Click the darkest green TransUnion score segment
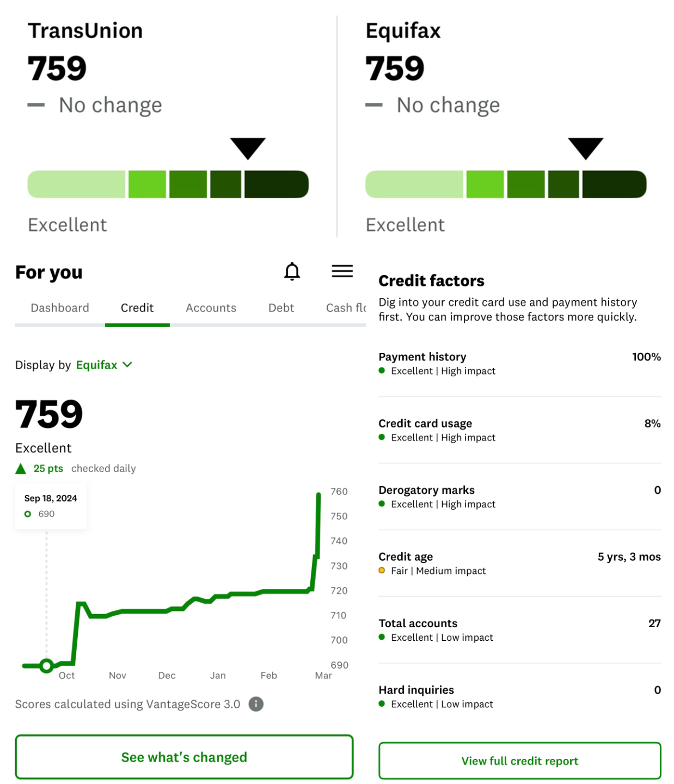The height and width of the screenshot is (784, 674). (x=277, y=184)
